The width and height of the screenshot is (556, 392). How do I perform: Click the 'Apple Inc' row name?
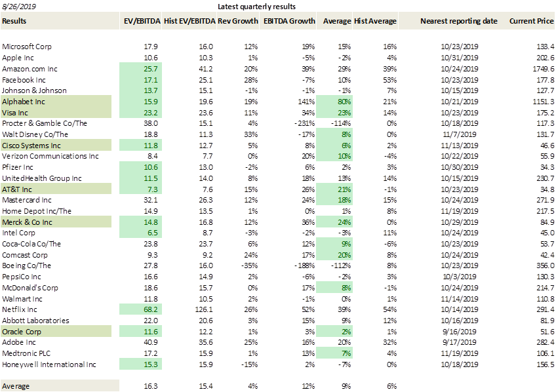pyautogui.click(x=18, y=58)
